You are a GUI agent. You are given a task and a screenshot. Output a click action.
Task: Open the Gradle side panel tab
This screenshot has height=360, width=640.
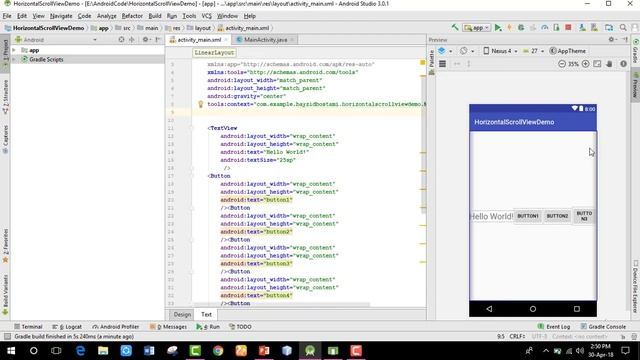click(636, 51)
